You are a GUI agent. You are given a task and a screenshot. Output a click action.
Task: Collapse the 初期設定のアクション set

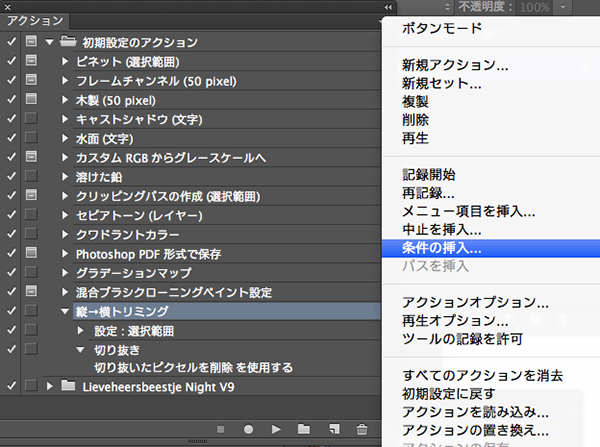click(49, 43)
